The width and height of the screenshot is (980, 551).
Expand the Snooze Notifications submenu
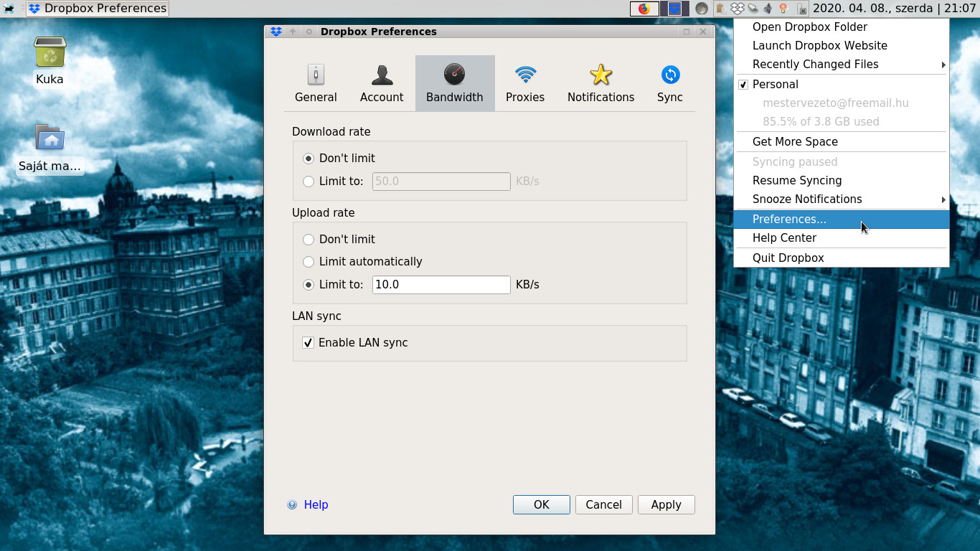(x=842, y=199)
